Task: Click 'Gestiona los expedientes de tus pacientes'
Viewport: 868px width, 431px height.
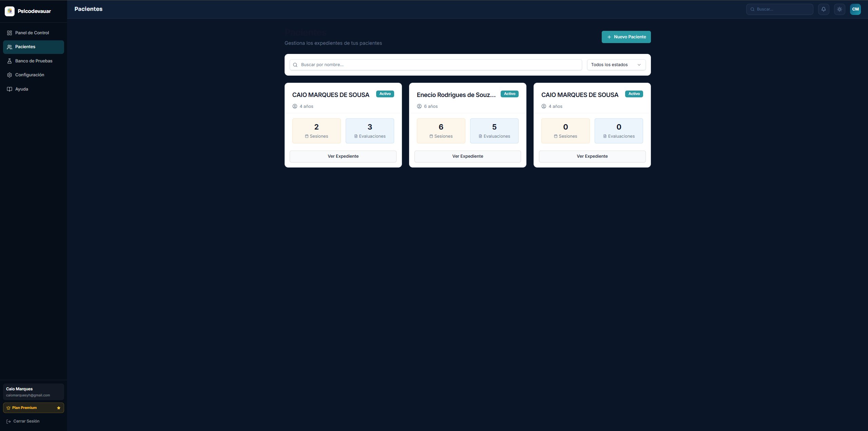Action: click(333, 43)
